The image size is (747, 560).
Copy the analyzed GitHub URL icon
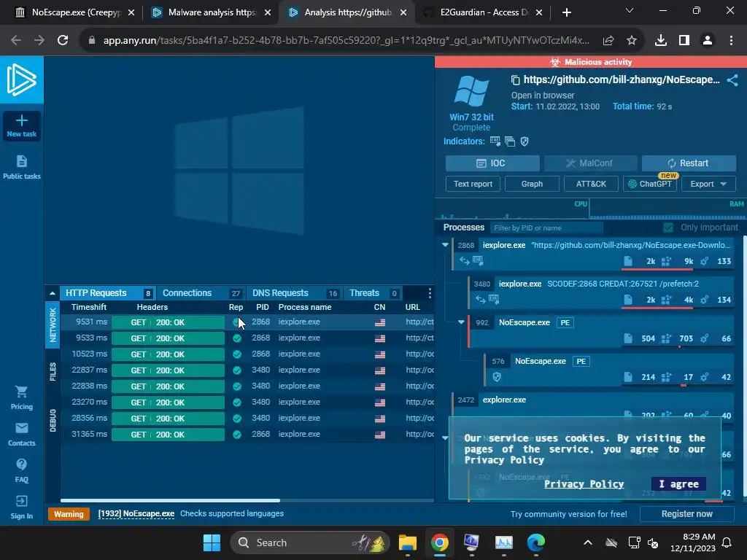(x=515, y=80)
